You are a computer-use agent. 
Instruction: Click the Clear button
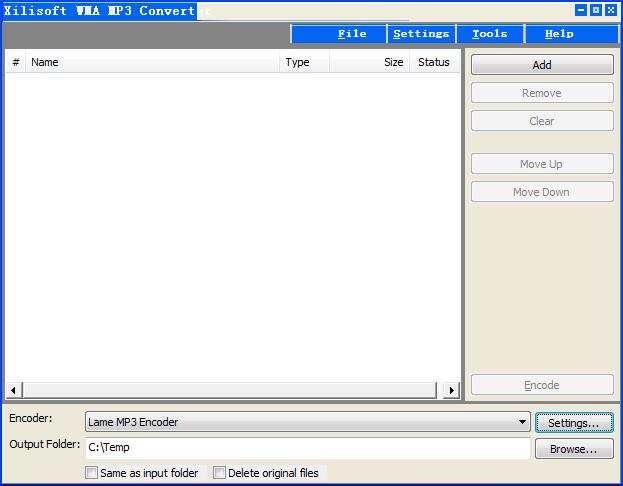[542, 121]
